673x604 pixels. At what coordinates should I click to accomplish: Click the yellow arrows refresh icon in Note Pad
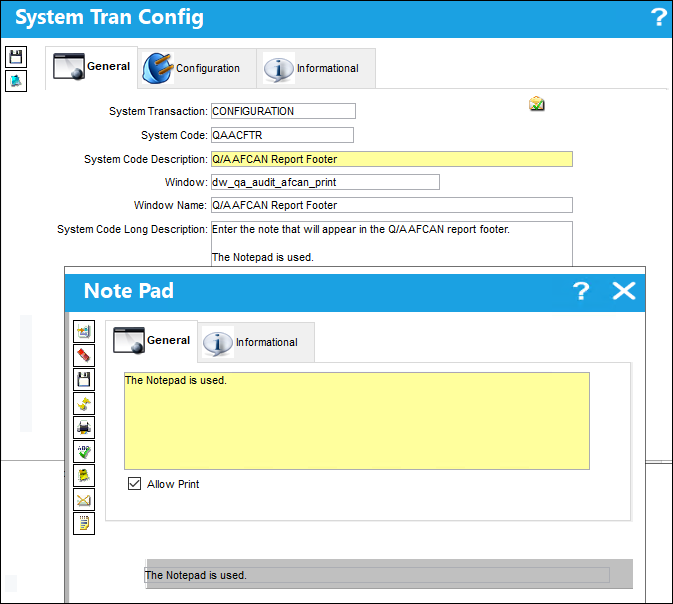click(x=84, y=404)
